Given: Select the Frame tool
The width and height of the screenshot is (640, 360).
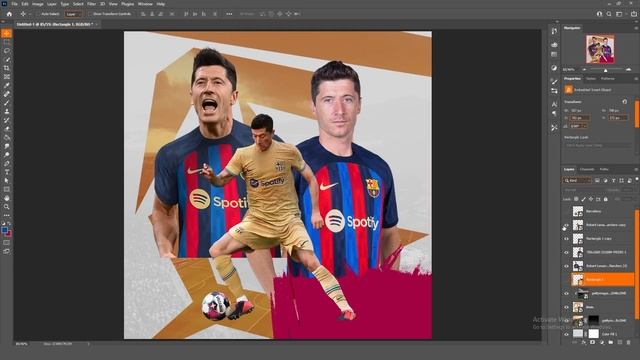Looking at the screenshot, I should click(x=7, y=76).
